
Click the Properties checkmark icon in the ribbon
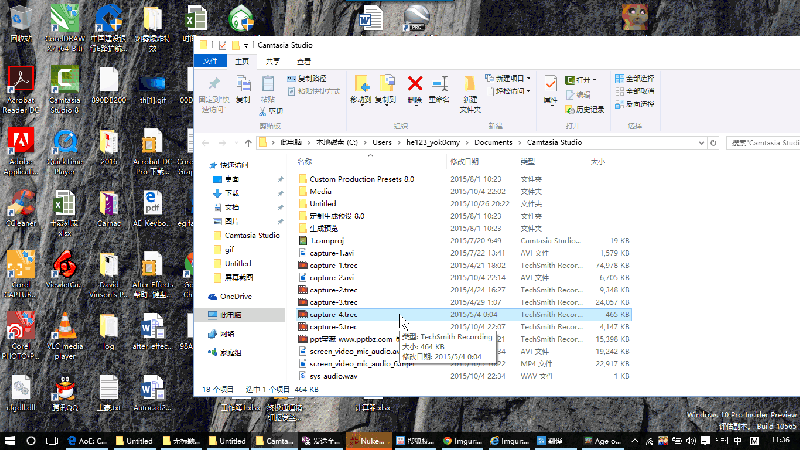click(x=551, y=84)
